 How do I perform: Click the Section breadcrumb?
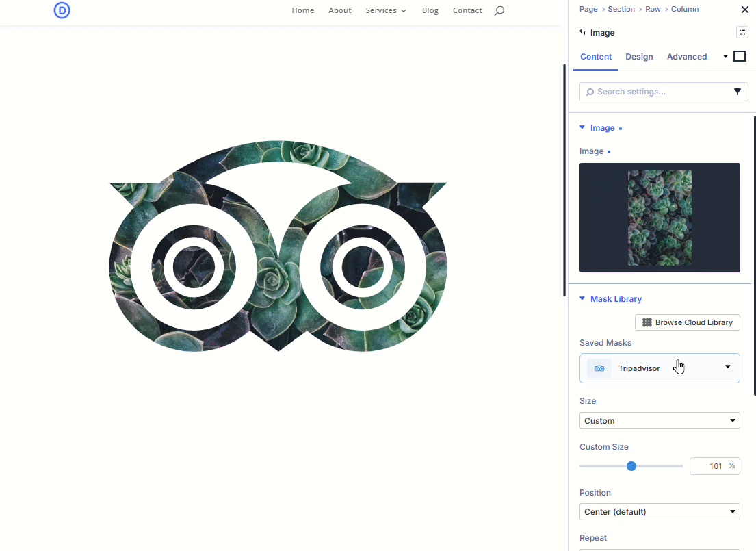click(x=621, y=9)
